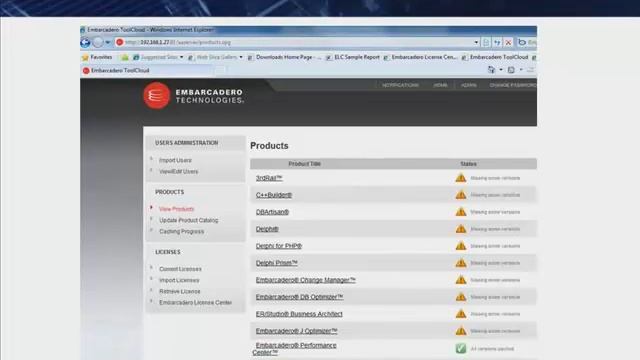Open the Change Password top menu item
The width and height of the screenshot is (640, 360).
[513, 85]
